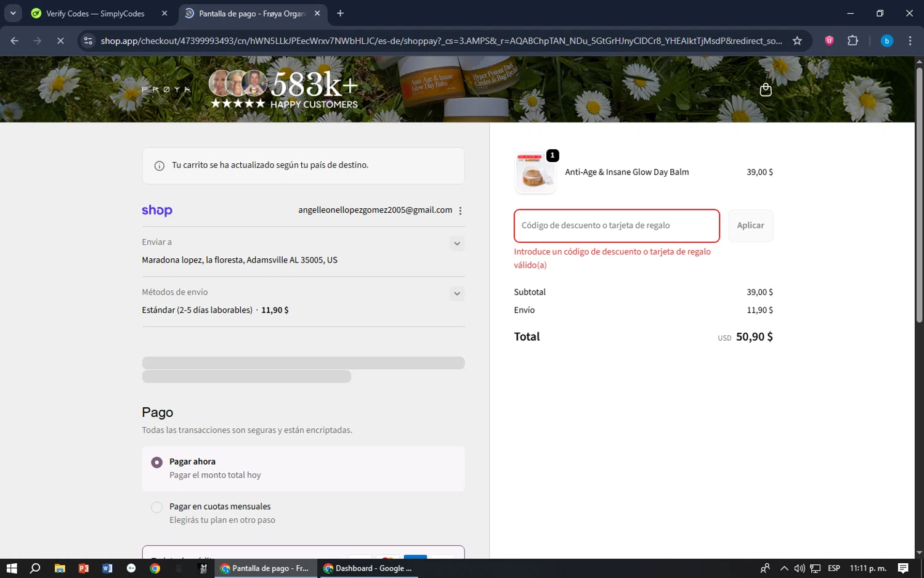Viewport: 924px width, 578px height.
Task: Expand the Enviar a section
Action: point(457,243)
